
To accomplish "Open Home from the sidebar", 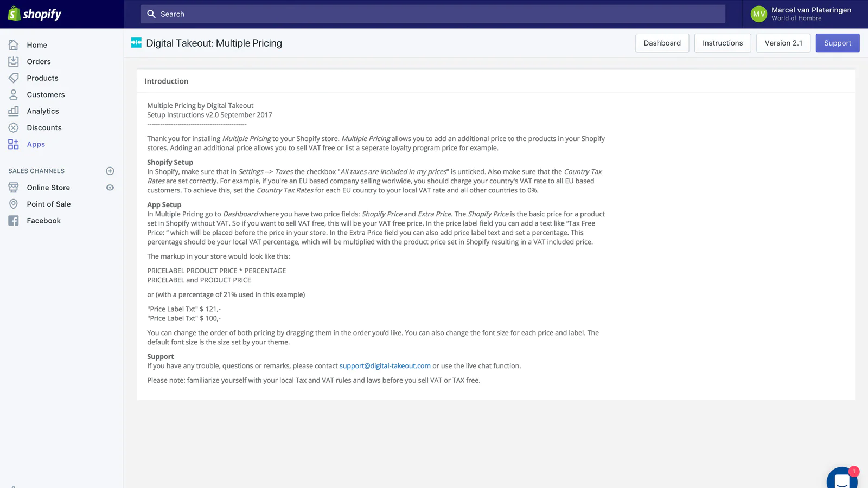I will [x=37, y=45].
